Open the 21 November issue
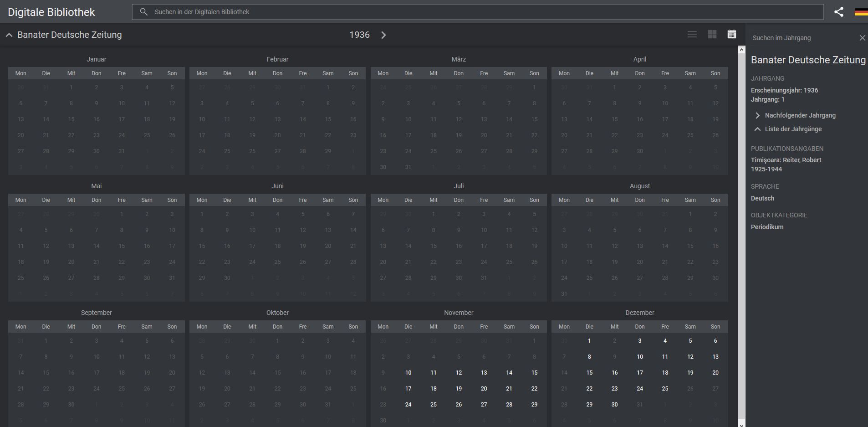 509,389
